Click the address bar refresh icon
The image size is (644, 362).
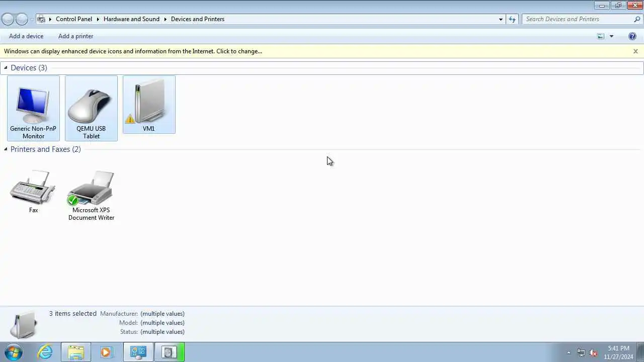click(512, 19)
